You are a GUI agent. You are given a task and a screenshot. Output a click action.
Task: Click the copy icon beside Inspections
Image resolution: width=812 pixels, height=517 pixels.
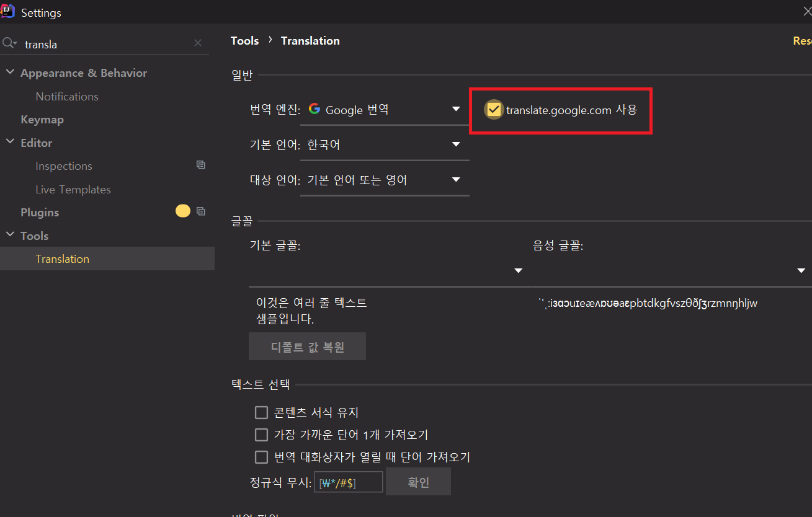(200, 165)
